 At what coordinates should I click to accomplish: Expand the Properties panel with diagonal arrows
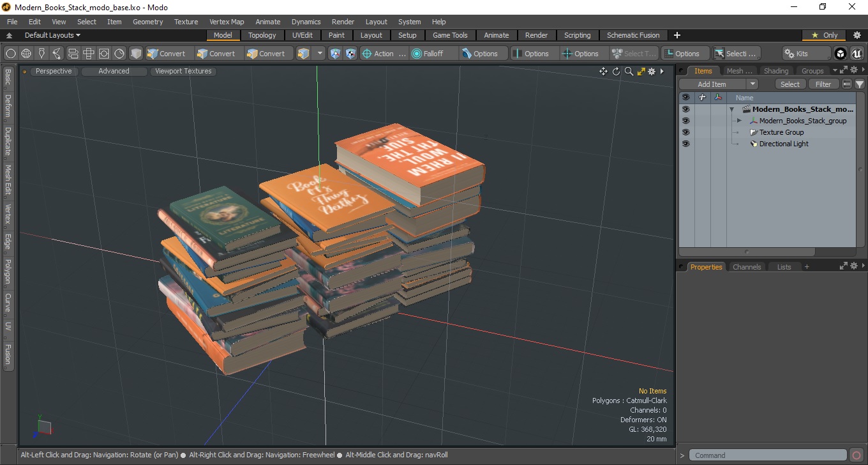point(843,266)
